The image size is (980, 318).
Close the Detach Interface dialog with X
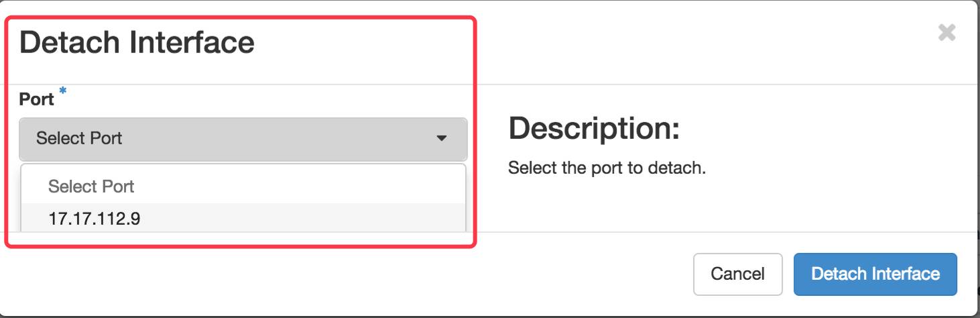(946, 33)
